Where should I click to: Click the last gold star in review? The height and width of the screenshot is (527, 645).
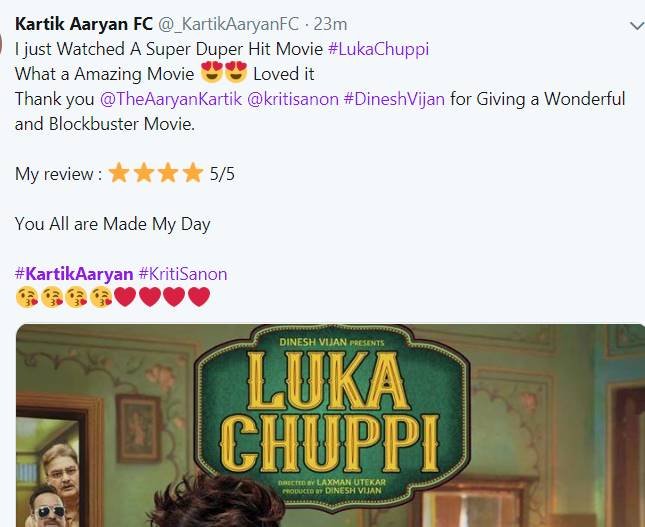[x=193, y=172]
